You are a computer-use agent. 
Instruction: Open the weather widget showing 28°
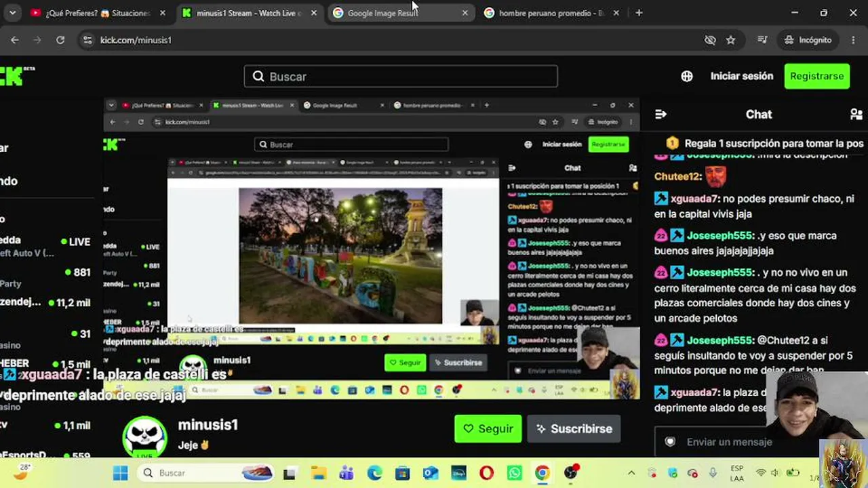(24, 472)
